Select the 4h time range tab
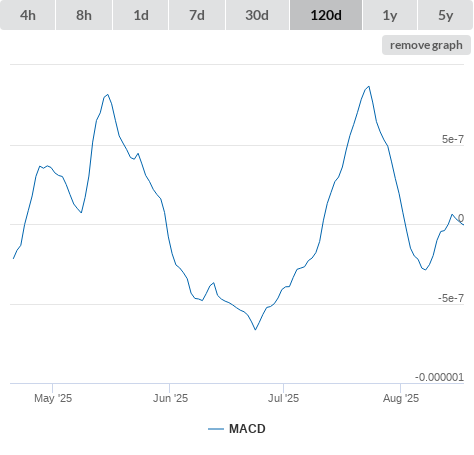474x455 pixels. [x=28, y=15]
